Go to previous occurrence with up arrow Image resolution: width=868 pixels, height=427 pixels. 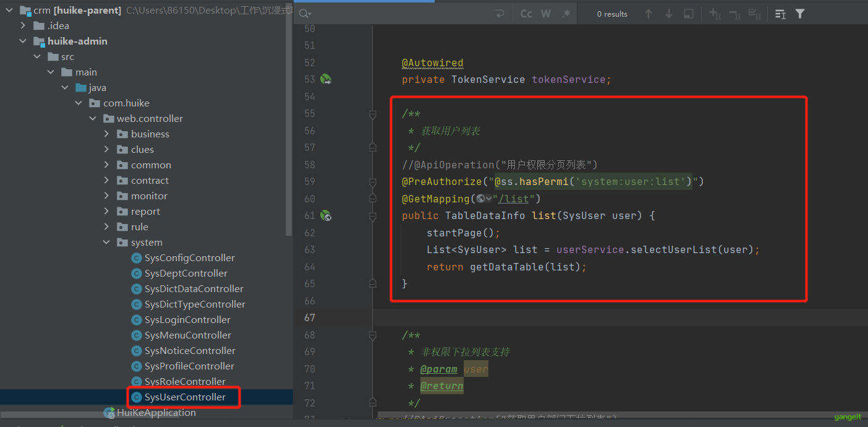(x=649, y=14)
